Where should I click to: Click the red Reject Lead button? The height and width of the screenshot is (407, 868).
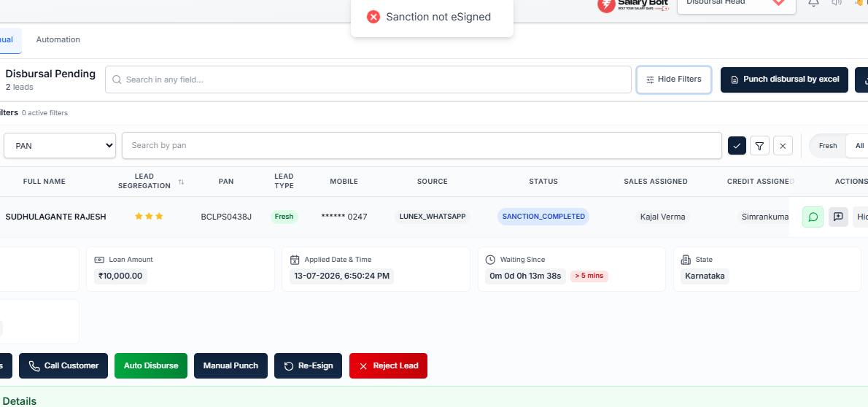388,365
